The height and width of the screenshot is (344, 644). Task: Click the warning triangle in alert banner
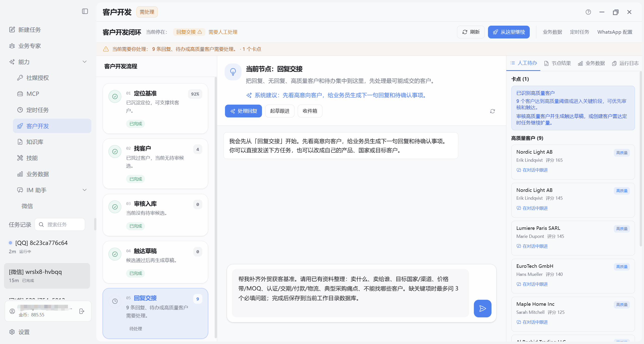[x=106, y=49]
